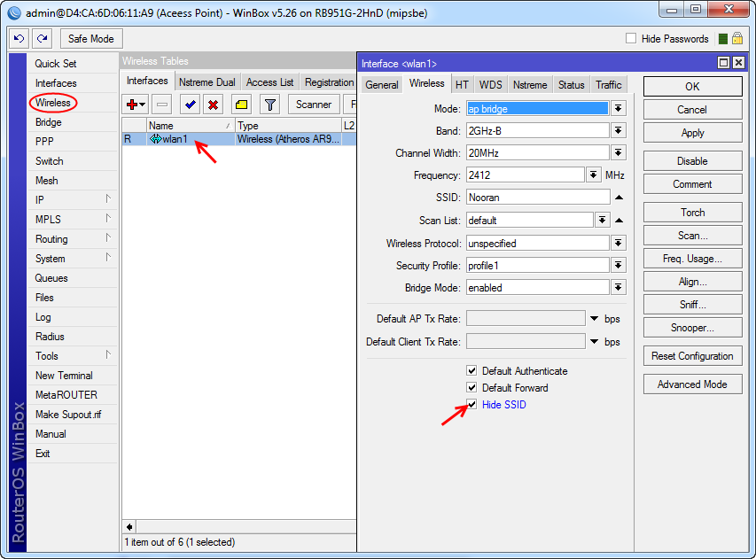The width and height of the screenshot is (756, 559).
Task: Close the Interface wlan1 dialog
Action: coord(738,63)
